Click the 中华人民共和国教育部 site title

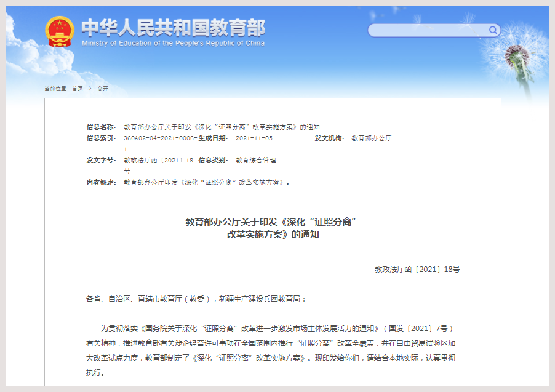173,27
